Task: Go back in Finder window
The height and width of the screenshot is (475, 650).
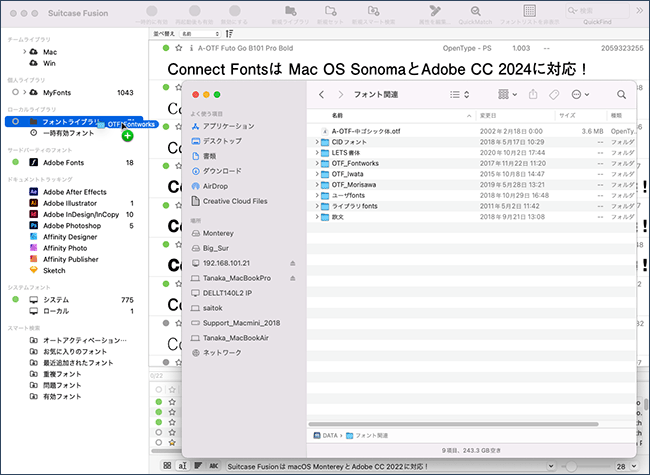Action: [x=321, y=95]
